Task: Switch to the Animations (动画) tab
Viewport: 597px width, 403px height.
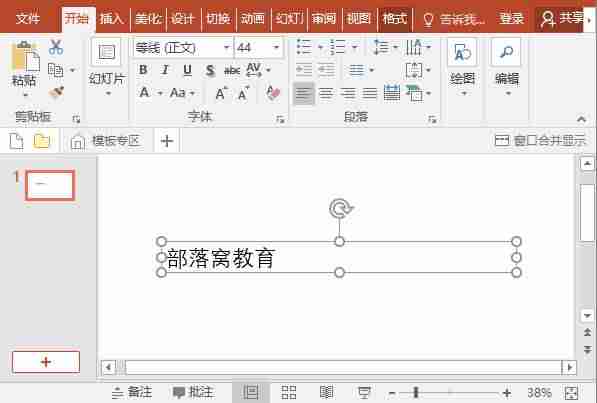Action: tap(253, 18)
